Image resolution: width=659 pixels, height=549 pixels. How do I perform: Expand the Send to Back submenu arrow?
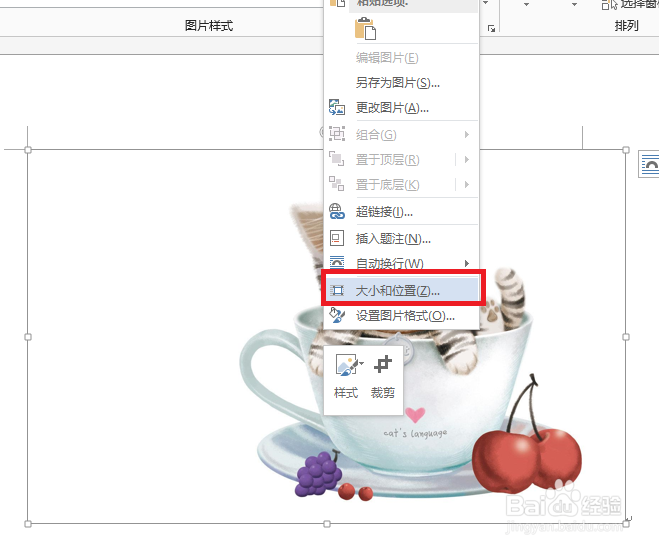pyautogui.click(x=467, y=185)
